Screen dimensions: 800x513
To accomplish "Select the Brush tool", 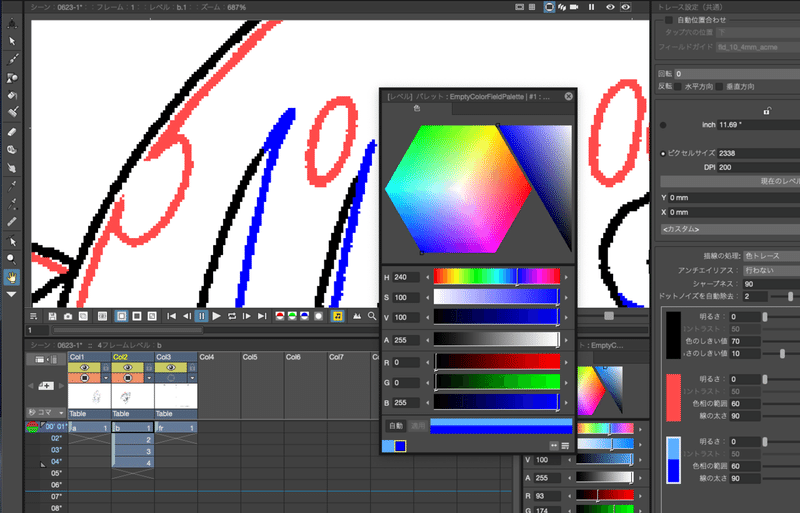I will coord(12,59).
